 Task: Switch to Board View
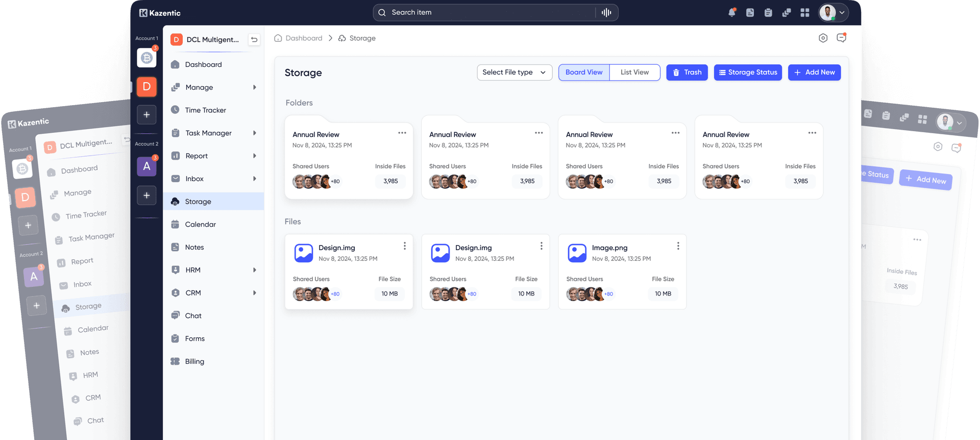click(584, 72)
